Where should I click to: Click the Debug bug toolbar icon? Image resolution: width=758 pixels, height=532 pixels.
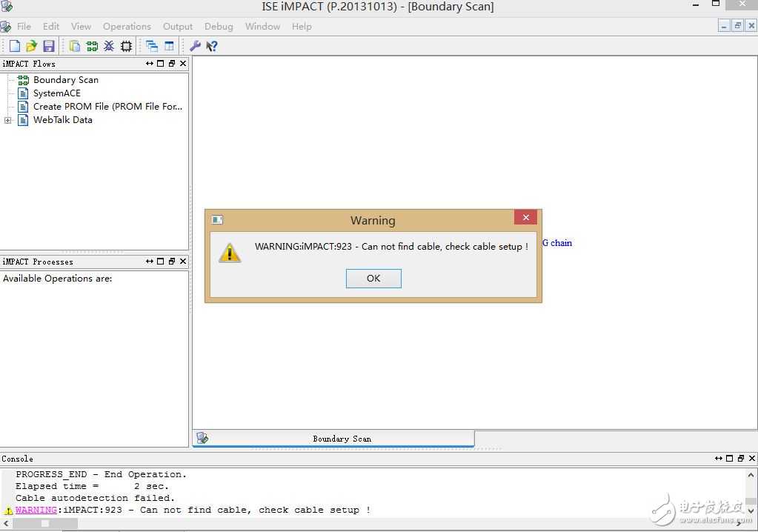pyautogui.click(x=109, y=46)
